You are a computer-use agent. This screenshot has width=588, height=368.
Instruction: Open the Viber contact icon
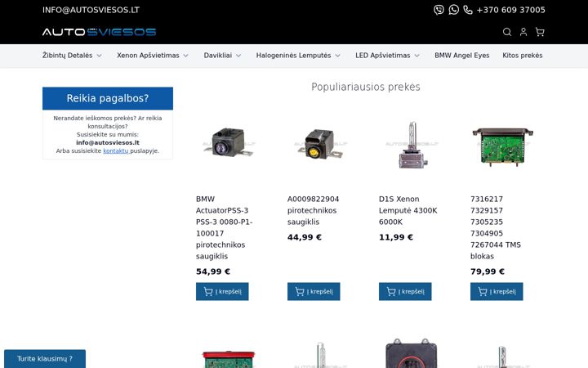[x=439, y=10]
